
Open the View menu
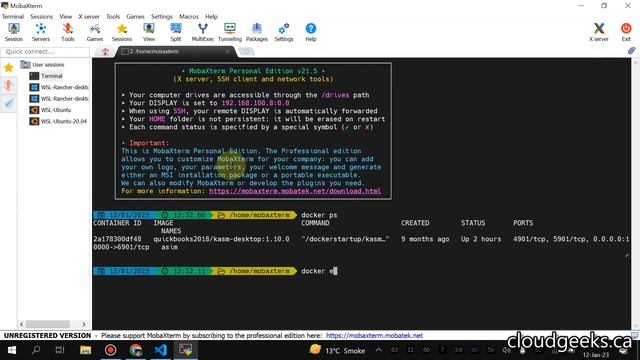pyautogui.click(x=65, y=16)
